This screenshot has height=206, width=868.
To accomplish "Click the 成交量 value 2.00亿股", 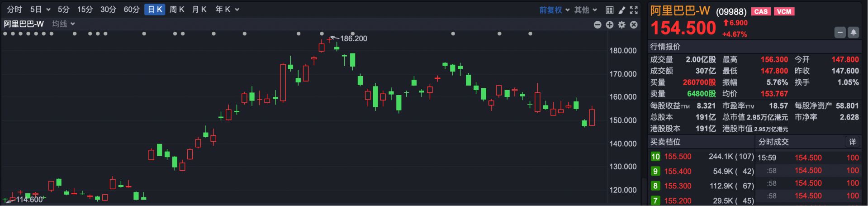I will pos(701,59).
